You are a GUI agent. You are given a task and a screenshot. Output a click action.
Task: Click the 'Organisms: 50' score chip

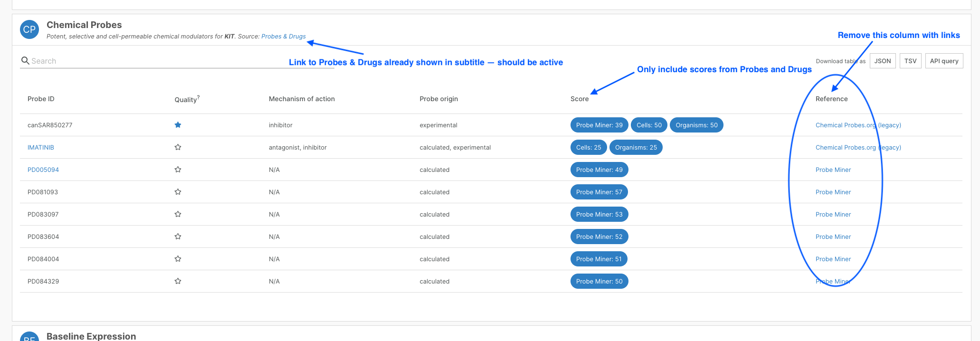point(696,125)
